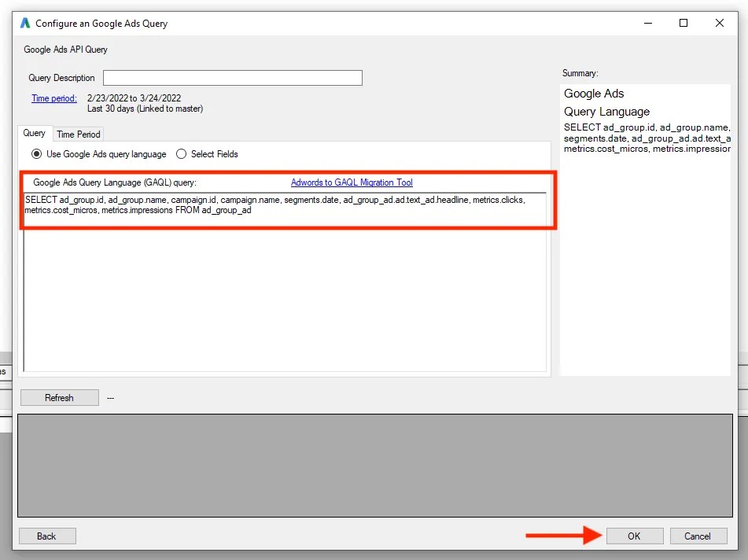Image resolution: width=748 pixels, height=560 pixels.
Task: Open the Adwords to GAQL Migration Tool link
Action: click(351, 182)
